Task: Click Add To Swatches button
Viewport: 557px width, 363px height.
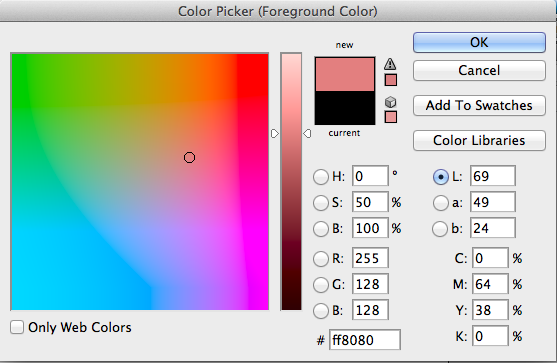Action: pyautogui.click(x=479, y=105)
